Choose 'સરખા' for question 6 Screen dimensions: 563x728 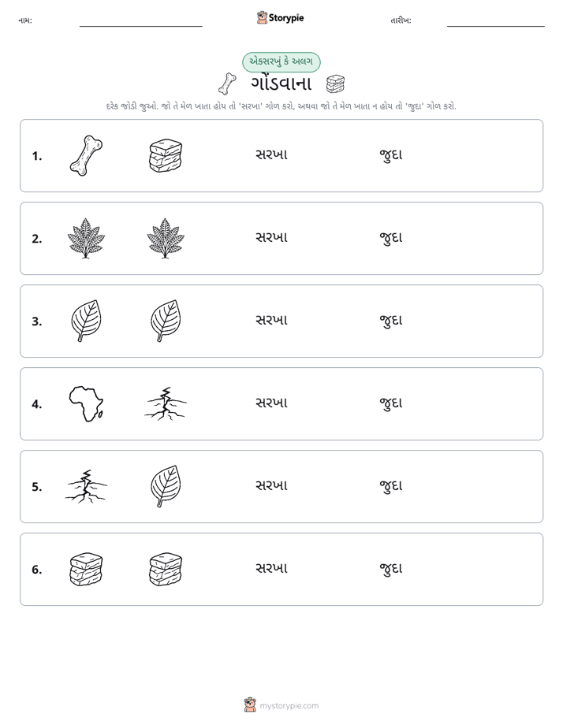coord(272,568)
